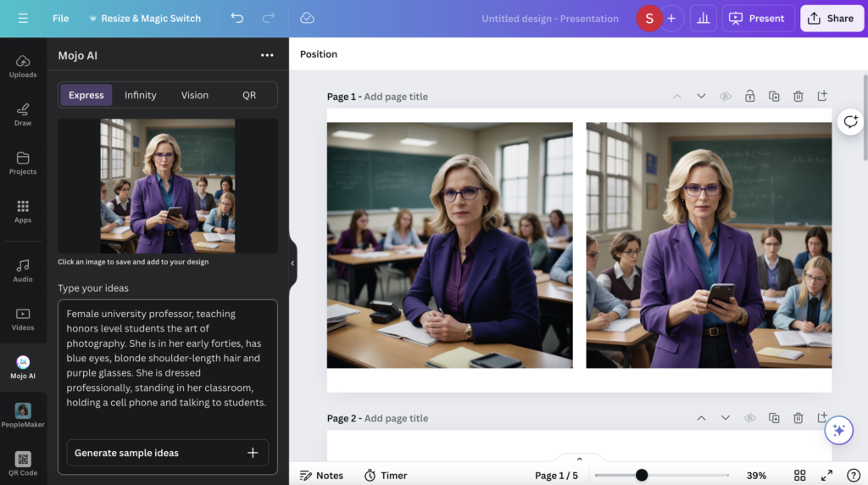Collapse the side panel arrow
This screenshot has width=868, height=485.
(292, 263)
